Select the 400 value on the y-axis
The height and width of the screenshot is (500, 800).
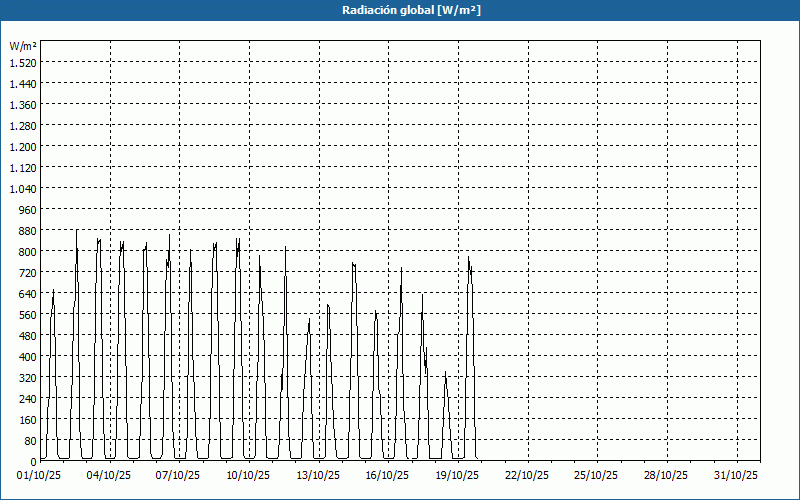26,357
